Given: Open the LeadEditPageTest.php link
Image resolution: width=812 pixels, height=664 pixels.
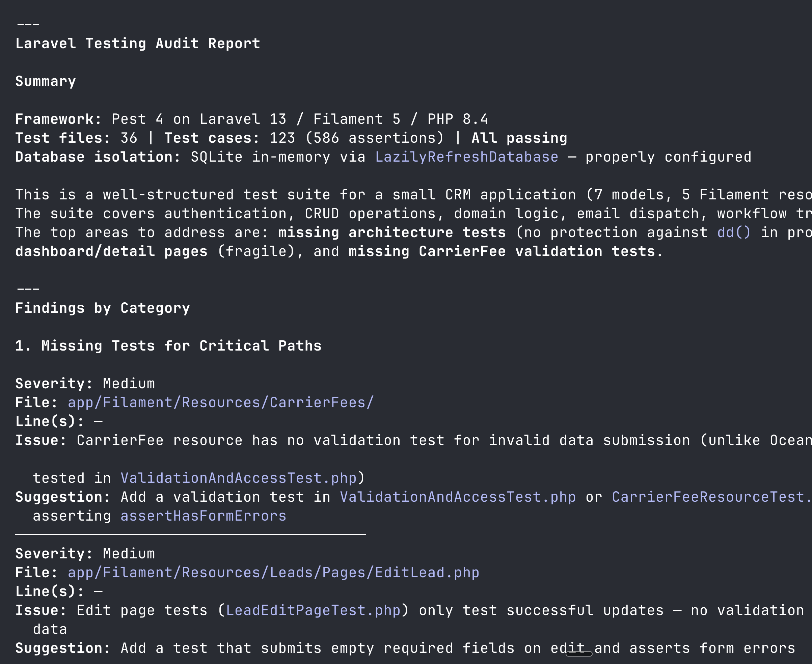Looking at the screenshot, I should 313,610.
